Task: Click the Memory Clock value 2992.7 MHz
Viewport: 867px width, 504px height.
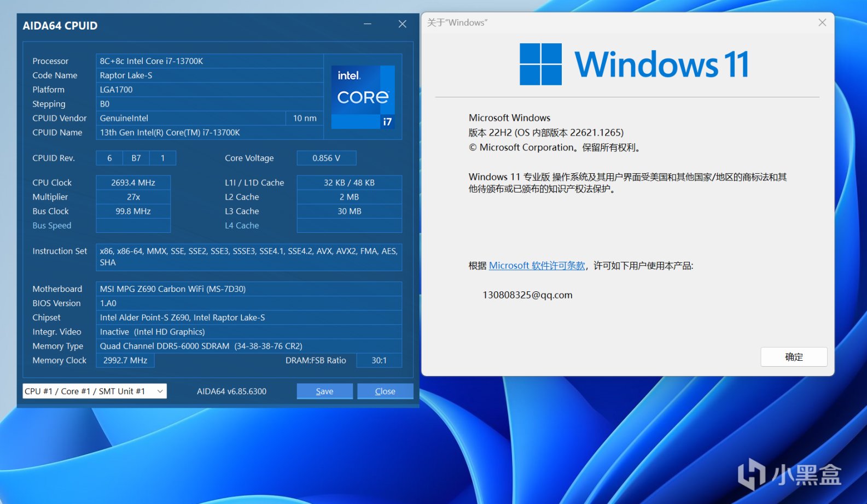Action: (x=125, y=360)
